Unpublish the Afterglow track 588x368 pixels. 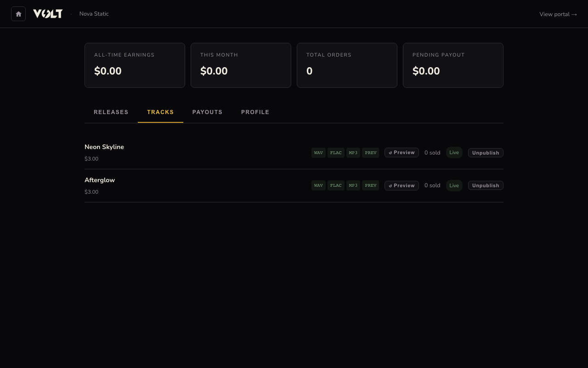coord(486,186)
